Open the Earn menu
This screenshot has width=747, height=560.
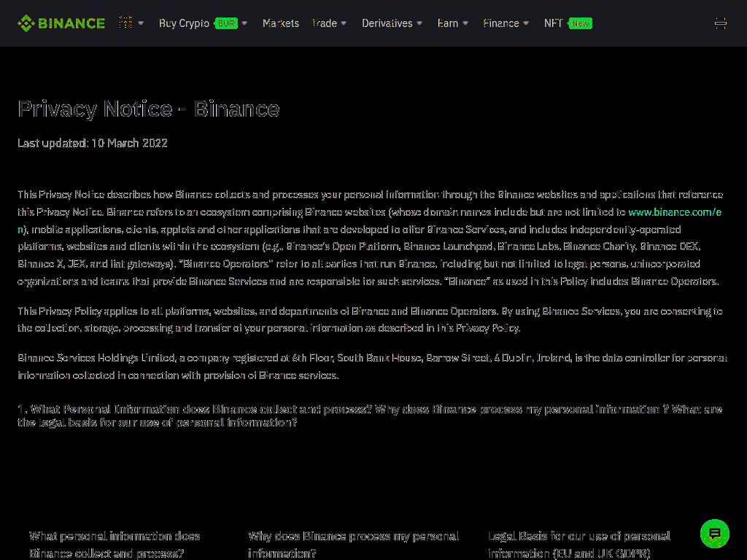(447, 23)
